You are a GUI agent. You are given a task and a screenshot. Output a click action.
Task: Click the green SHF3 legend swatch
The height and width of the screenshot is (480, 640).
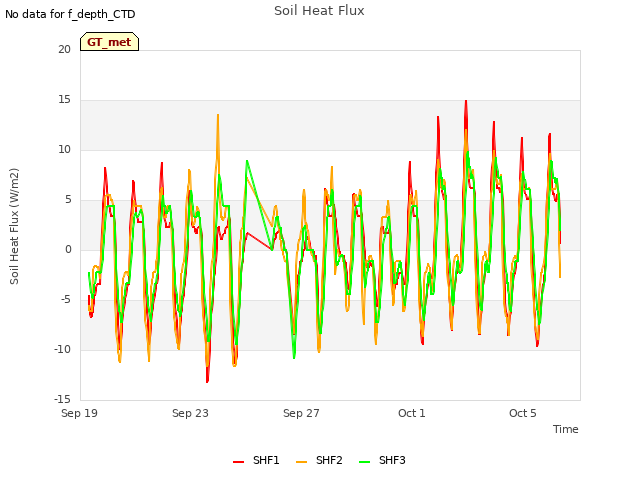[x=364, y=462]
